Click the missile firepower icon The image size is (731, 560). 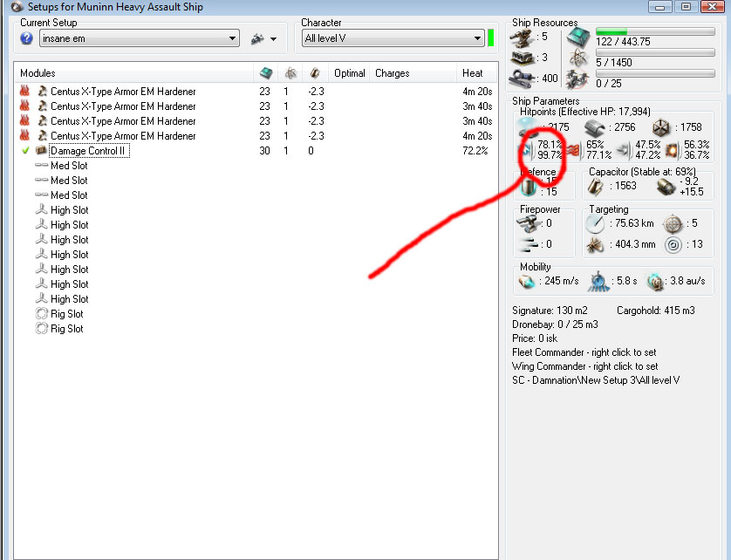point(529,244)
